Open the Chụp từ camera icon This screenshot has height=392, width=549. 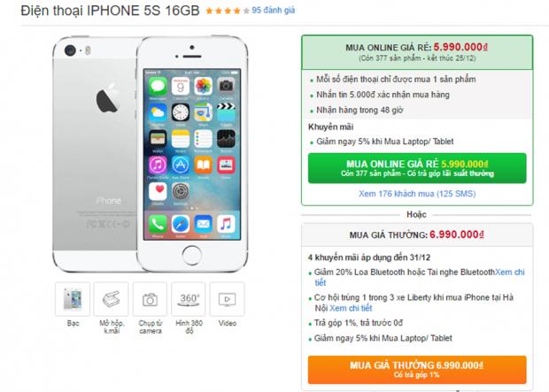150,299
